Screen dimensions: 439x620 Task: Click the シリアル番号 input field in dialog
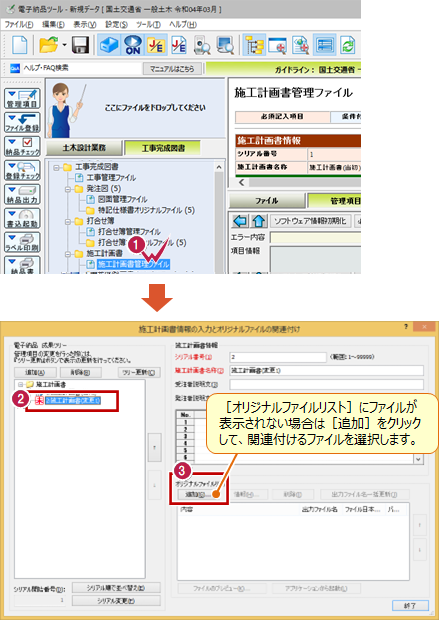tap(278, 357)
